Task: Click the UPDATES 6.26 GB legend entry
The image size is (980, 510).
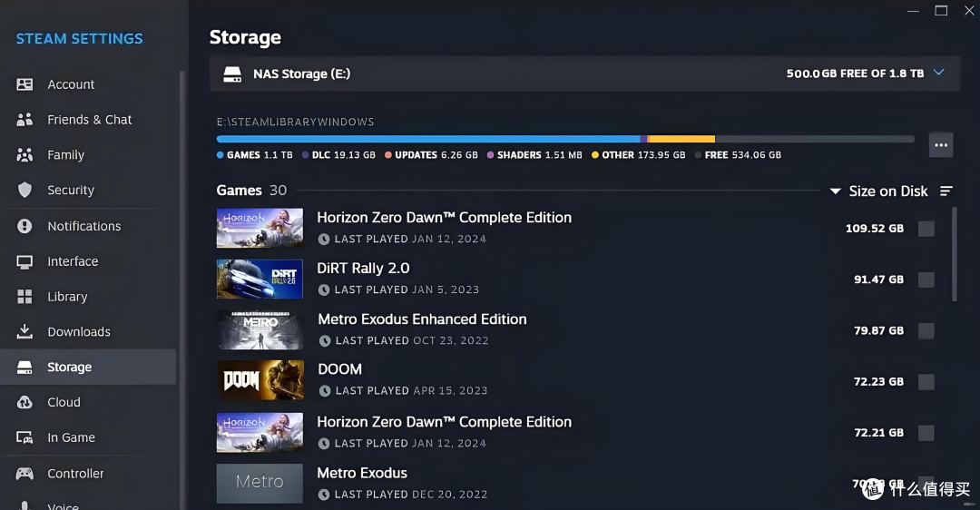Action: click(431, 155)
